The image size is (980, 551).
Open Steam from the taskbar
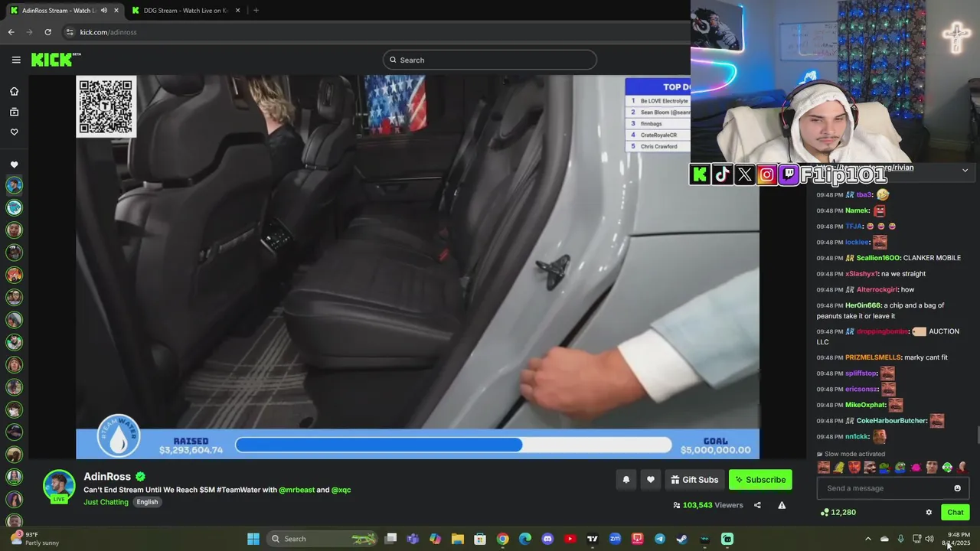[681, 539]
